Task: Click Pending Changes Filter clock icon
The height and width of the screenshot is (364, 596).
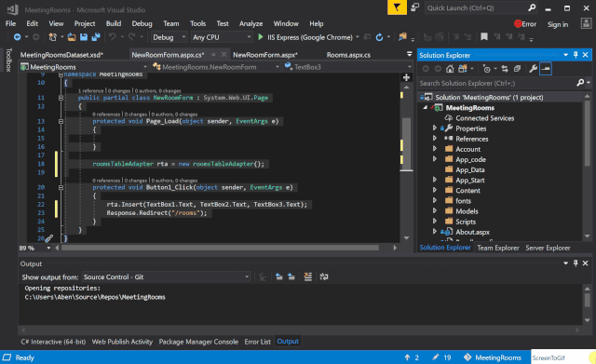Action: [x=486, y=69]
